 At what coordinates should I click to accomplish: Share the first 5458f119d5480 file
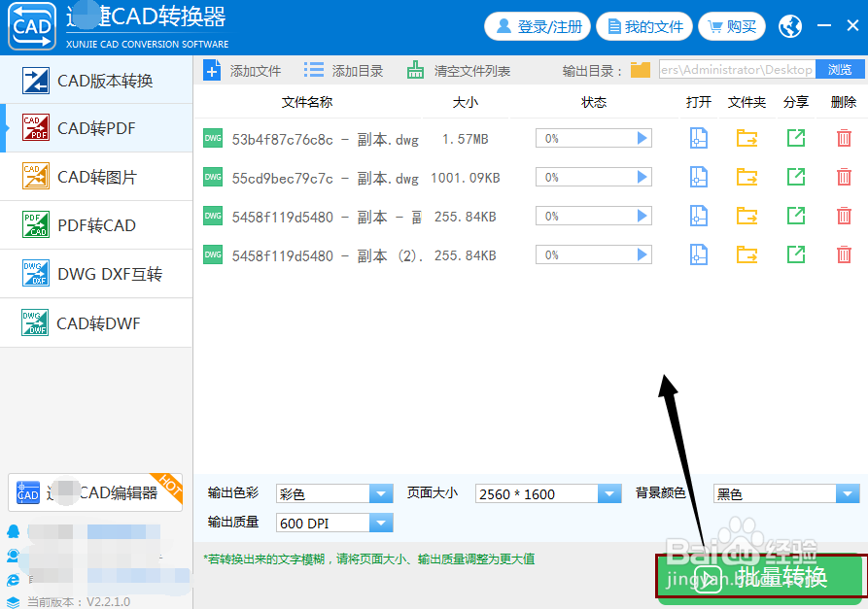point(797,216)
